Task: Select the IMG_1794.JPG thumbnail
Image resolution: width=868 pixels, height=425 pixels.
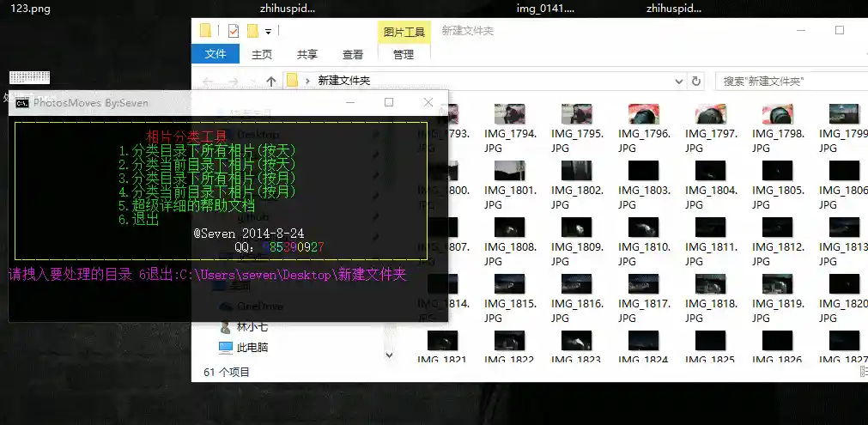Action: click(510, 114)
